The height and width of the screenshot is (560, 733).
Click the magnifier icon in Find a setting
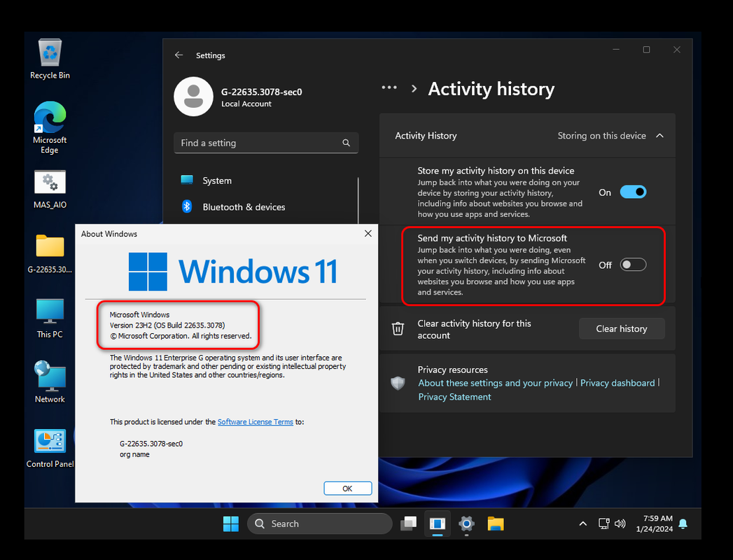click(346, 143)
